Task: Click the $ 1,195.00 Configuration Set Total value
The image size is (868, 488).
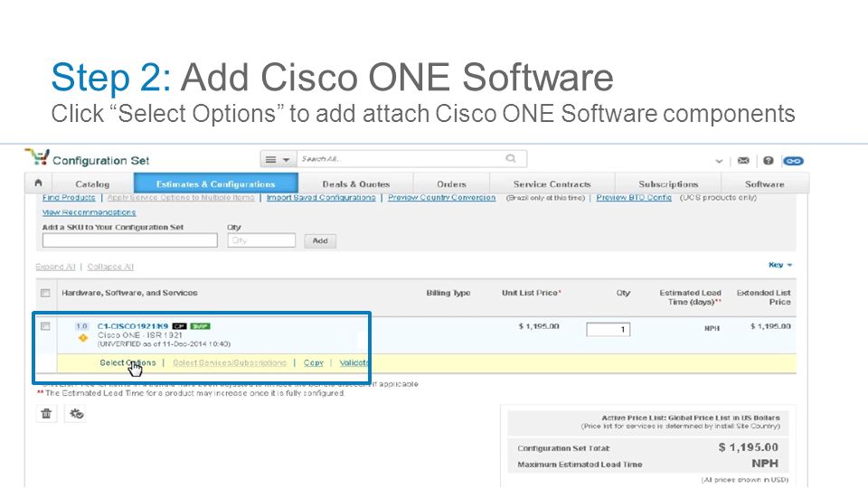Action: (749, 447)
